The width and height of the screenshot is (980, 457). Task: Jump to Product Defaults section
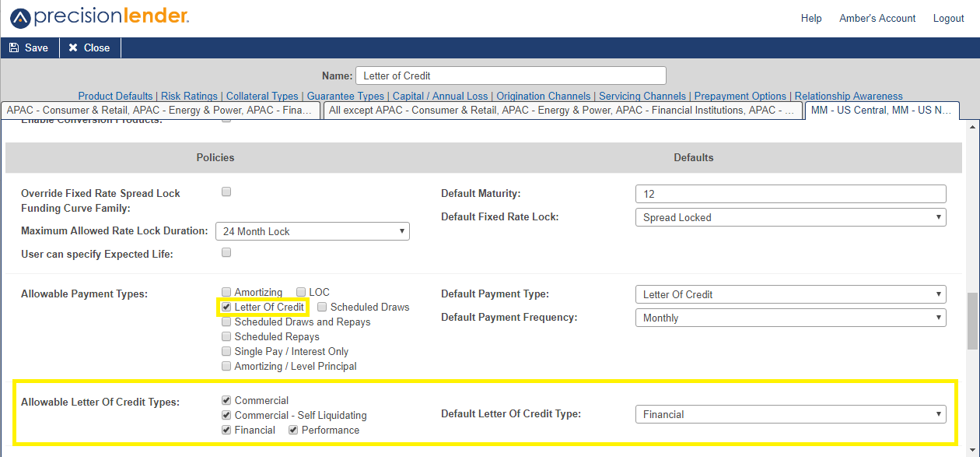point(115,97)
